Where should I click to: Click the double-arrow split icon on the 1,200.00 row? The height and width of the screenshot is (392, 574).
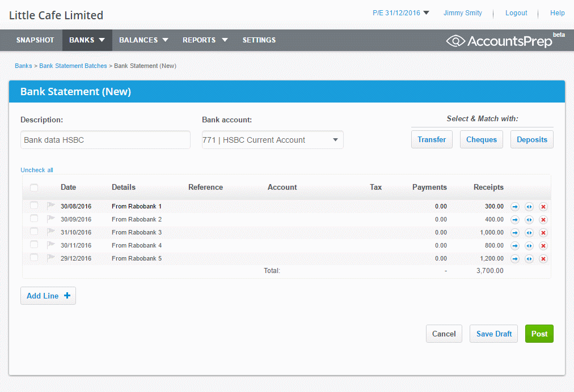(529, 259)
